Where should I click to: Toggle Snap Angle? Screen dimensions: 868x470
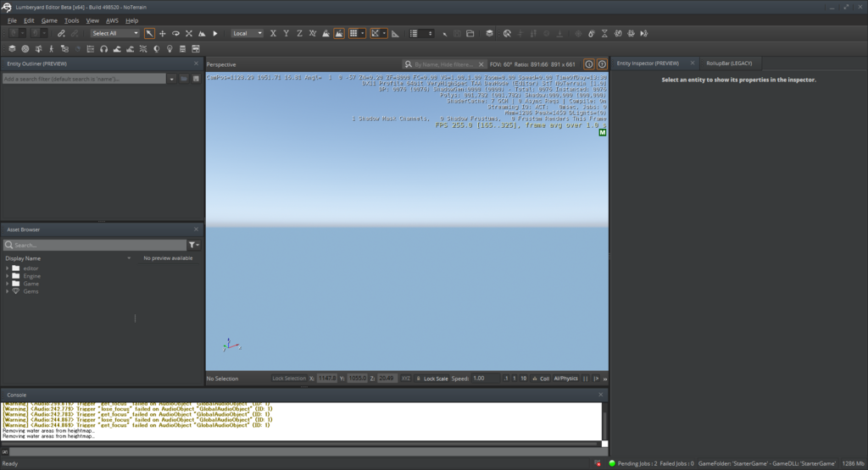click(376, 34)
